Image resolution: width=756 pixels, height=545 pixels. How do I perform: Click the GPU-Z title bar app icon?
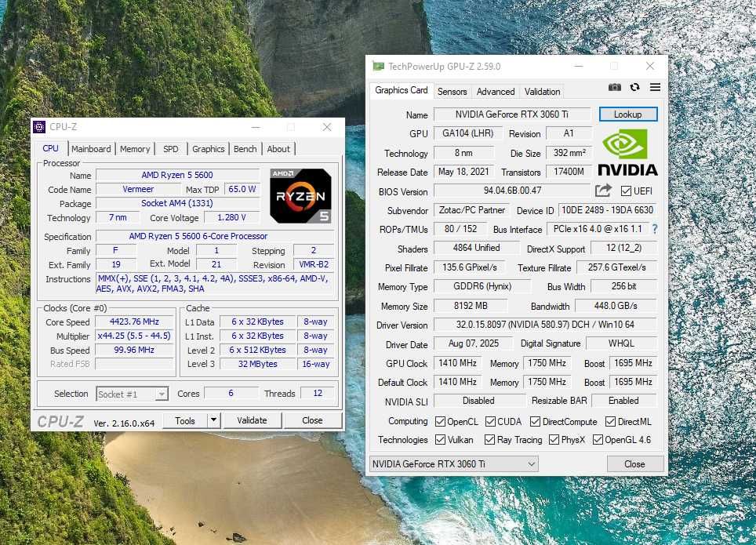click(x=379, y=66)
